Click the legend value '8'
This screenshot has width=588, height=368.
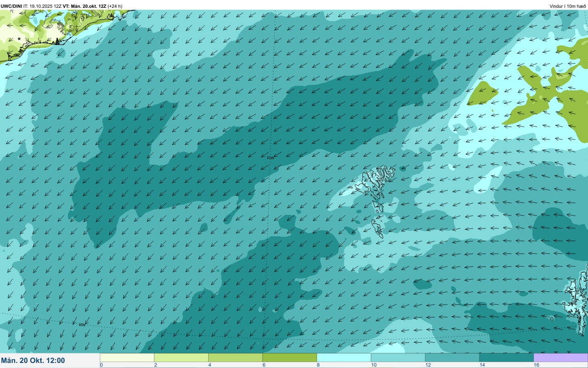point(318,365)
